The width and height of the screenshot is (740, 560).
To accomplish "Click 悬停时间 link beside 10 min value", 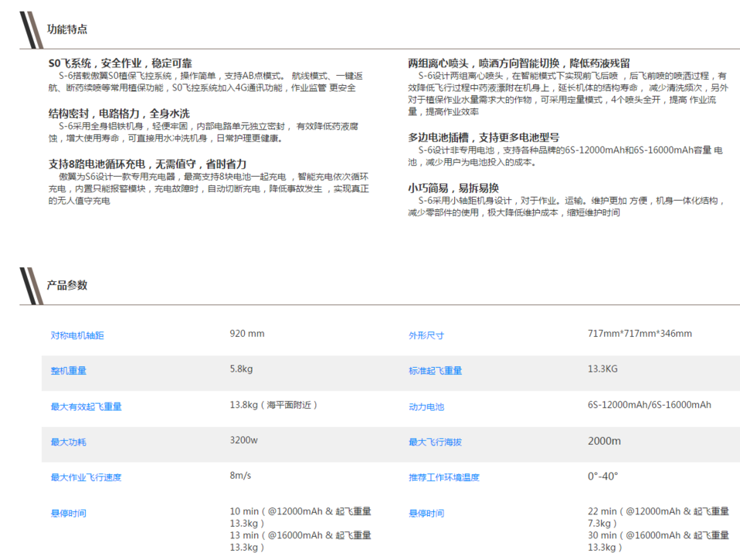I will point(69,514).
